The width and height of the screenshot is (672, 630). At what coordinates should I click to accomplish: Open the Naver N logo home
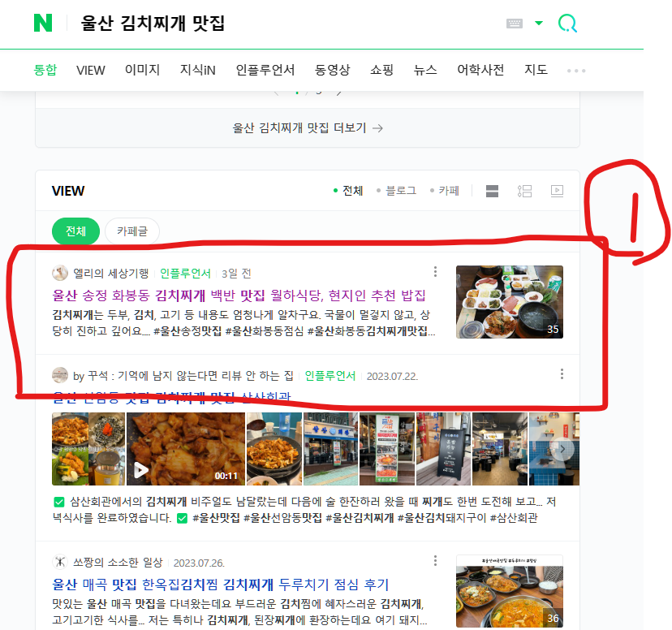click(x=43, y=23)
